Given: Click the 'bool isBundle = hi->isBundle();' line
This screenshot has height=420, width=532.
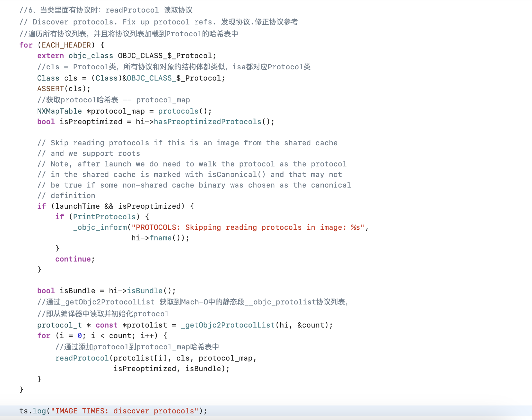Looking at the screenshot, I should pyautogui.click(x=106, y=291).
